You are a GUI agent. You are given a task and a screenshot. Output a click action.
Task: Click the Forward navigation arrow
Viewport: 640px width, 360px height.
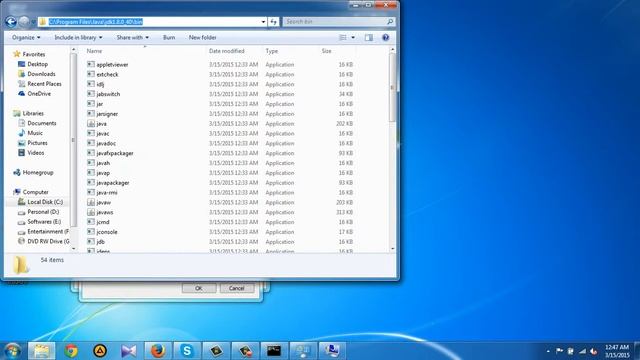(24, 22)
